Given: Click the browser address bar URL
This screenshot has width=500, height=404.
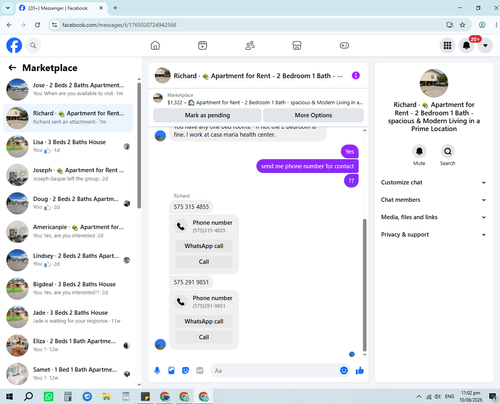Looking at the screenshot, I should coord(119,25).
